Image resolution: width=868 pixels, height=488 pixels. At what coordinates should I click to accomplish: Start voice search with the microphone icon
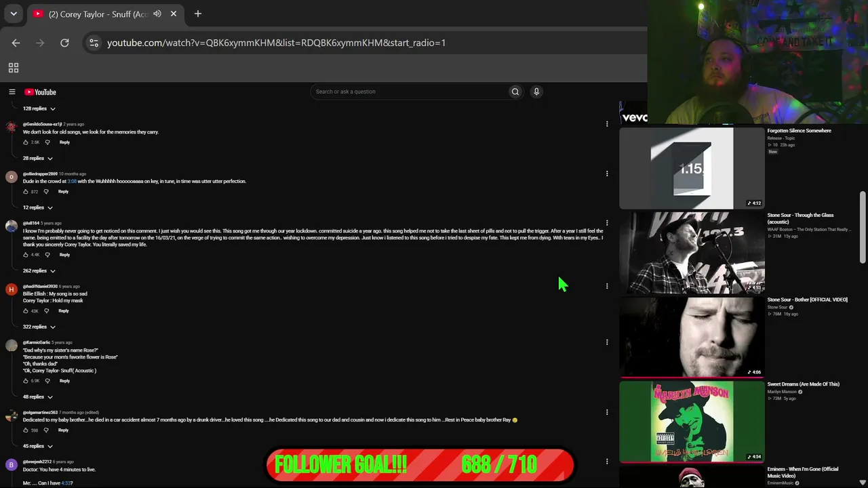[536, 91]
